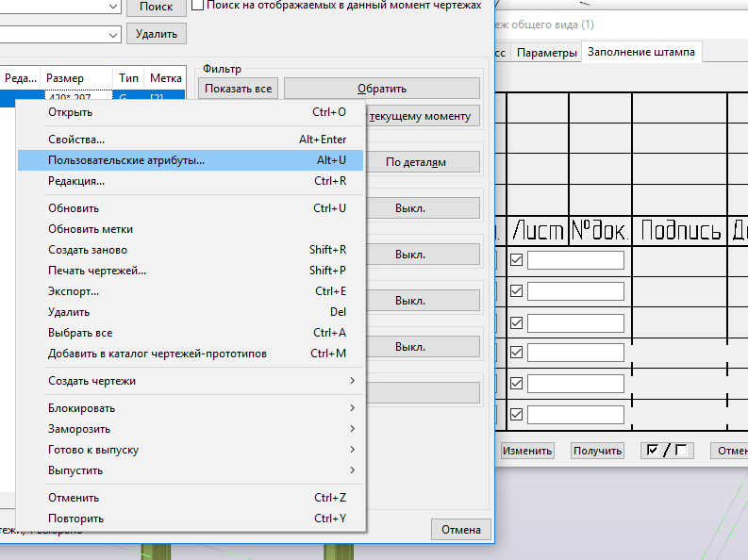This screenshot has width=748, height=560.
Task: Uncheck the first row checkbox under Лист
Action: tap(516, 260)
